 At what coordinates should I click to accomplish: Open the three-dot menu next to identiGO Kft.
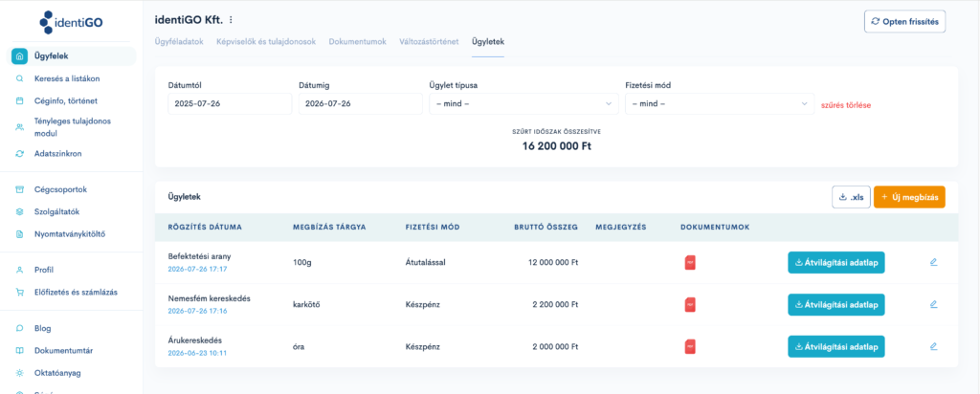pos(231,20)
